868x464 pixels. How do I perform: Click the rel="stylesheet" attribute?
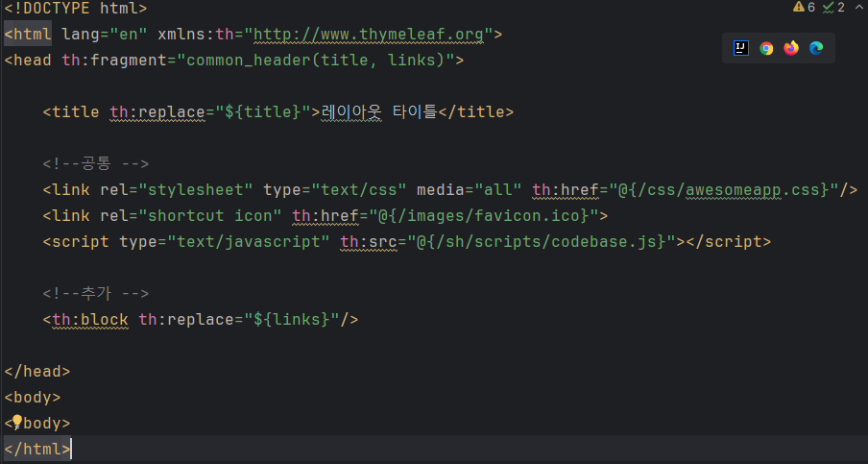click(177, 190)
